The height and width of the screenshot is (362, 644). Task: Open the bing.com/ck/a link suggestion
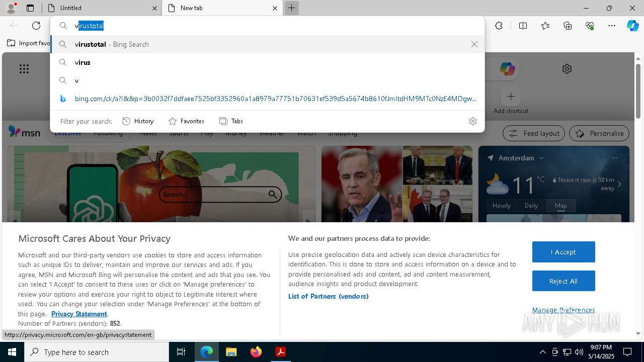click(267, 99)
